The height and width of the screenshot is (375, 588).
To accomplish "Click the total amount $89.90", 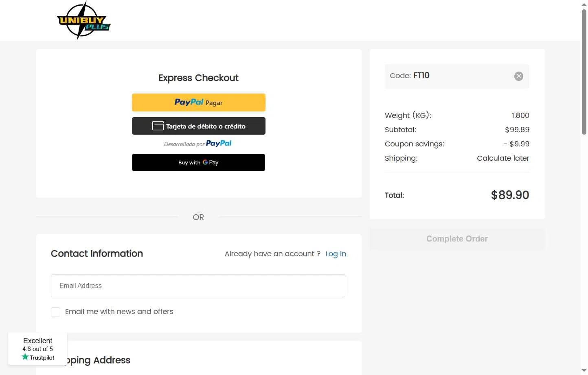I will pos(510,195).
